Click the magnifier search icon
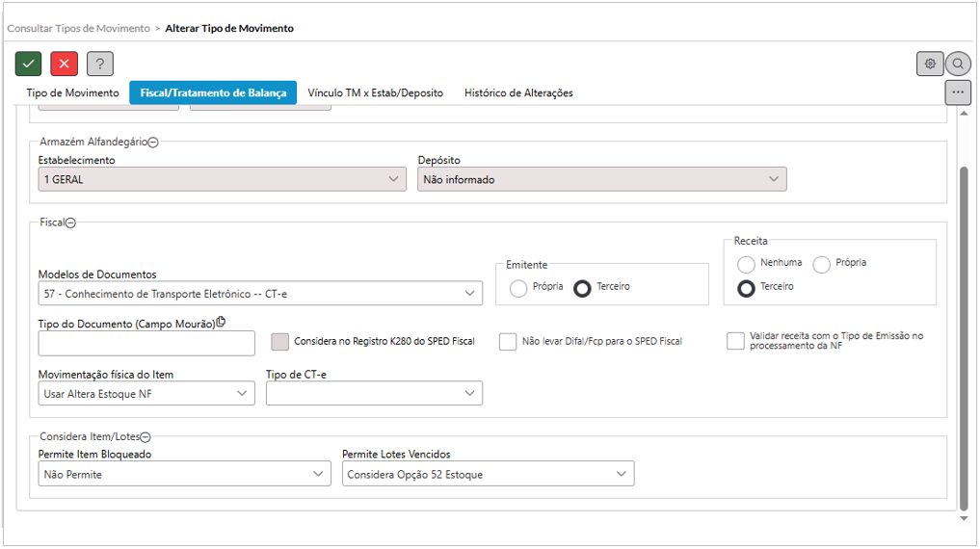 coord(958,64)
